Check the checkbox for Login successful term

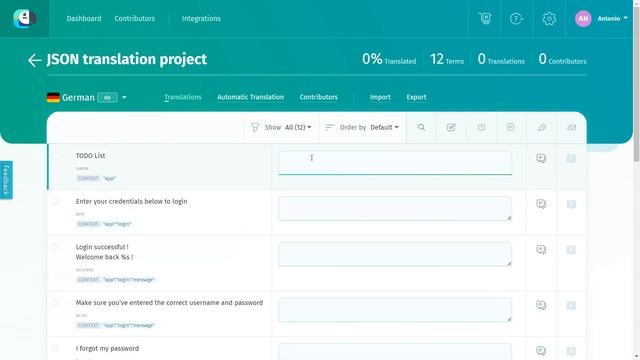[x=55, y=247]
